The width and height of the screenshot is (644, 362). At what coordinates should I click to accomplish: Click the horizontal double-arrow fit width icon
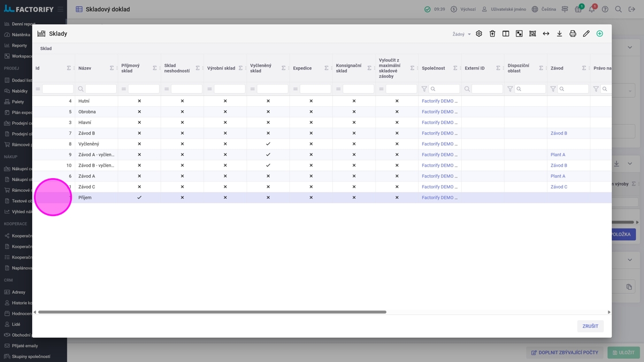coord(546,34)
